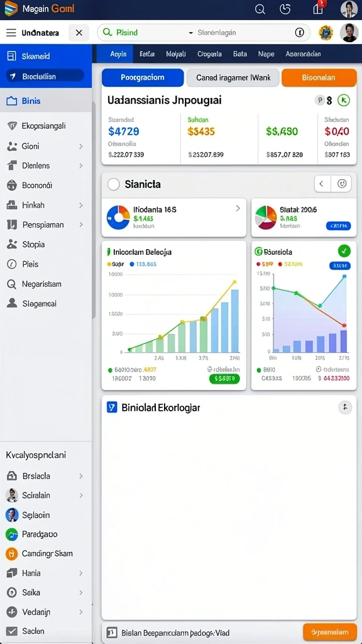The image size is (362, 644).
Task: Open the notification icon with red badge
Action: [319, 8]
